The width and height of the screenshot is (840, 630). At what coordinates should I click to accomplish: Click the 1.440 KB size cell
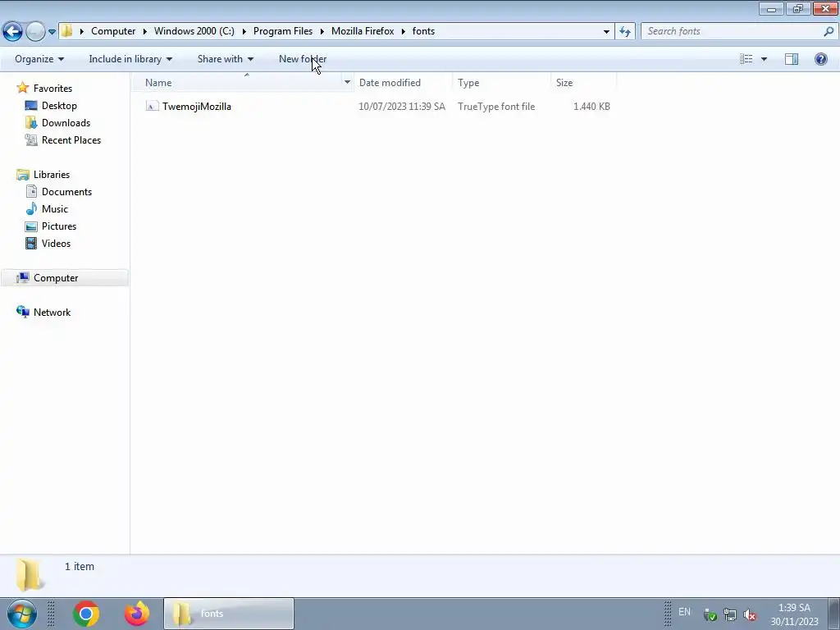click(x=591, y=106)
